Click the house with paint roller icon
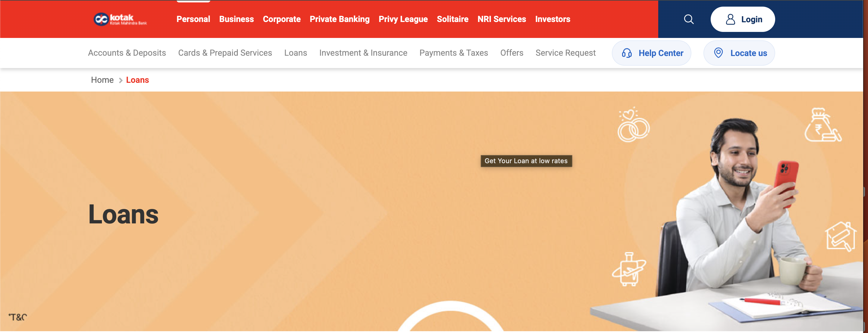The image size is (868, 333). click(x=840, y=236)
